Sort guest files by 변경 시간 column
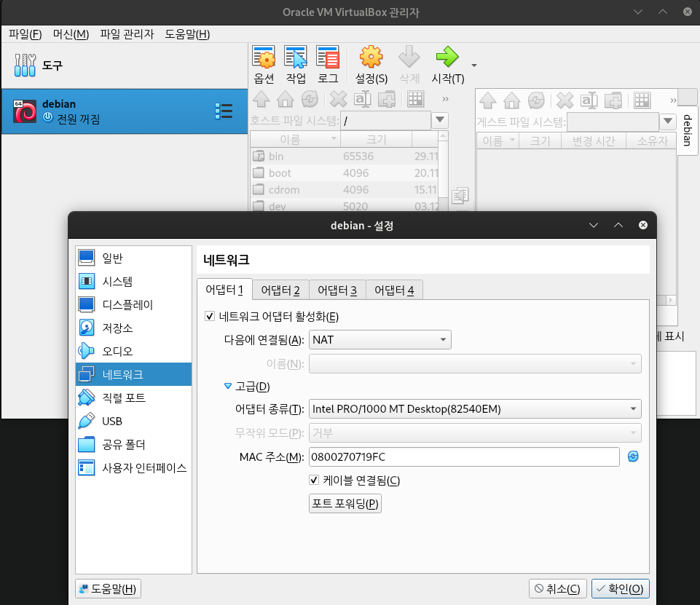 (594, 141)
